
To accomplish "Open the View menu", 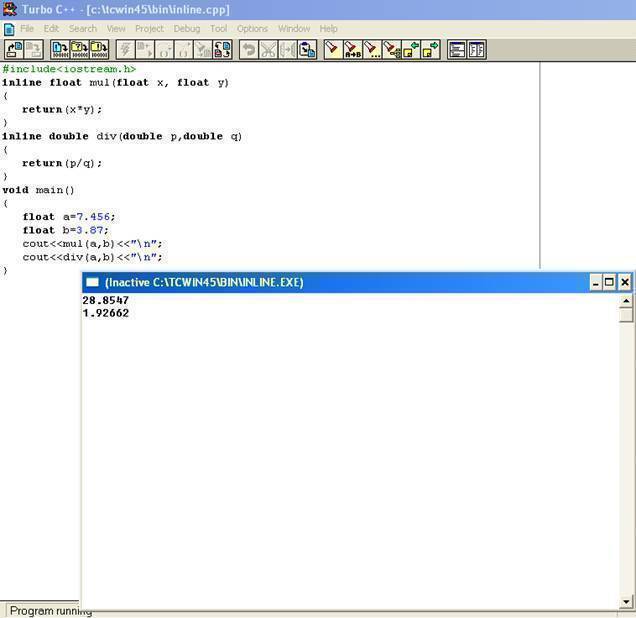I will [x=116, y=29].
